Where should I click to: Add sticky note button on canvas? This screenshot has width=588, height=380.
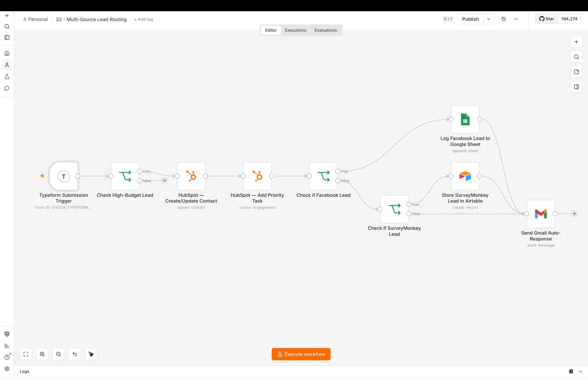click(576, 72)
